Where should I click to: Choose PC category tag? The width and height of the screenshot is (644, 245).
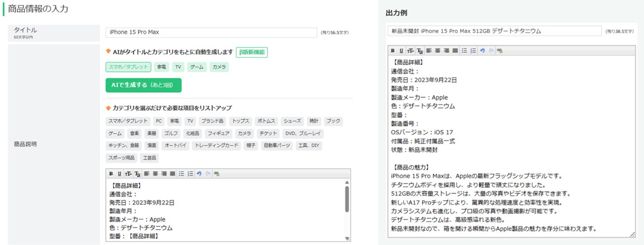coord(159,121)
